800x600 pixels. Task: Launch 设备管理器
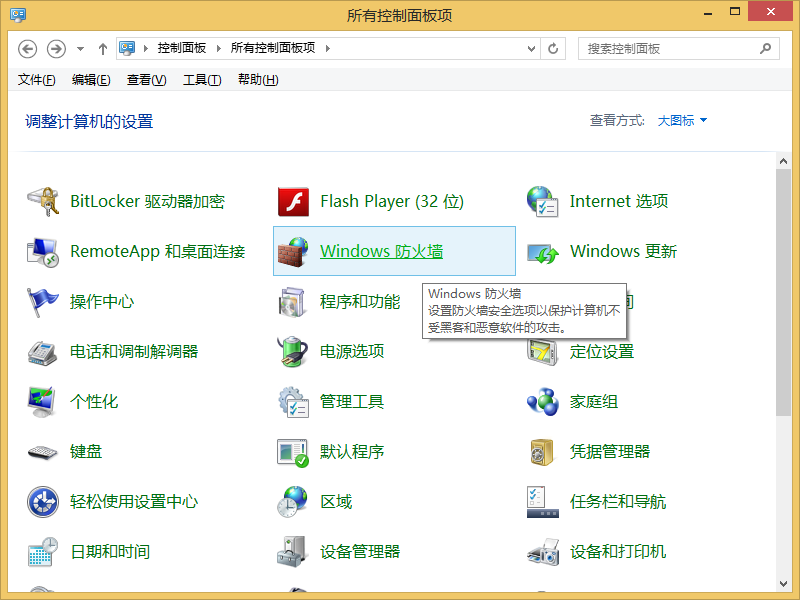(x=358, y=551)
